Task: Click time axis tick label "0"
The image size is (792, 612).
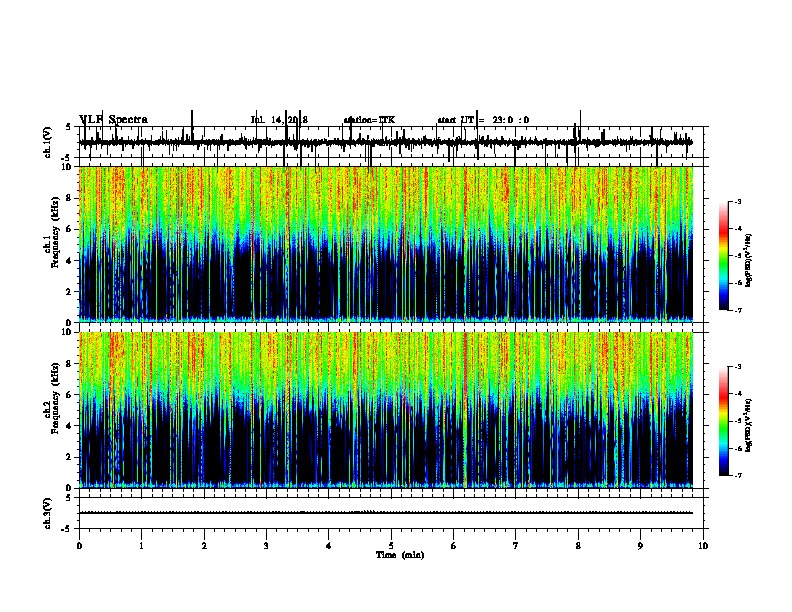Action: click(x=79, y=546)
